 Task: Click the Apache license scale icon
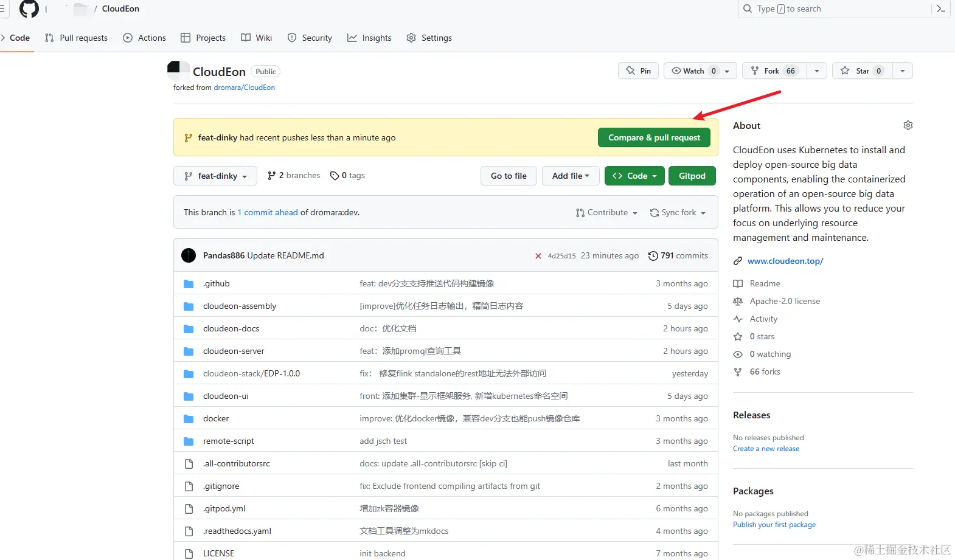coord(738,301)
